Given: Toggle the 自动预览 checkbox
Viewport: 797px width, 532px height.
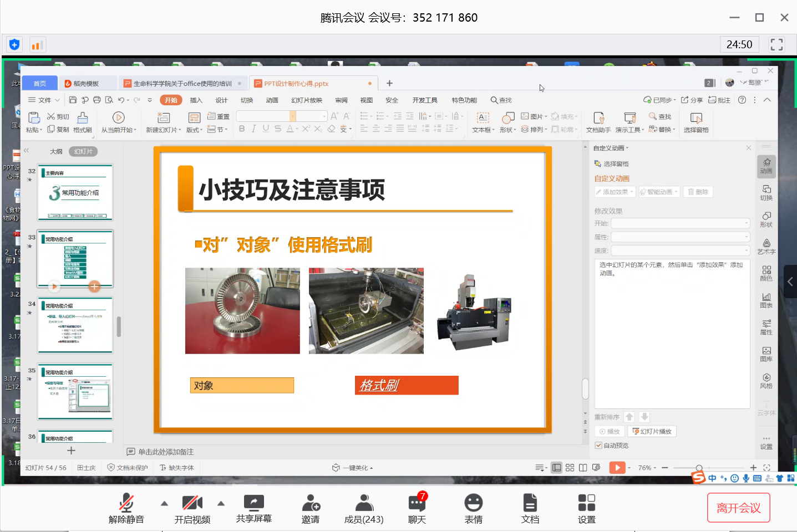Looking at the screenshot, I should pyautogui.click(x=599, y=446).
